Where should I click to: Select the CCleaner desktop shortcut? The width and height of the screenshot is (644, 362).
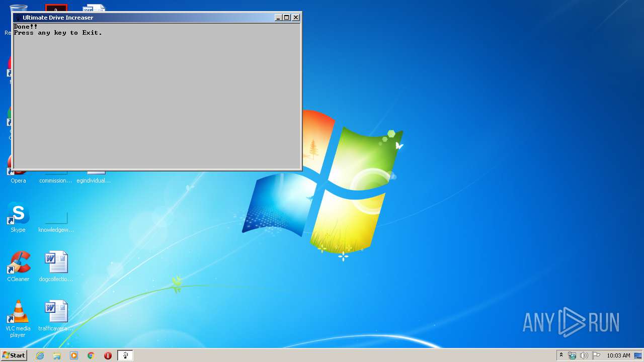[x=18, y=266]
